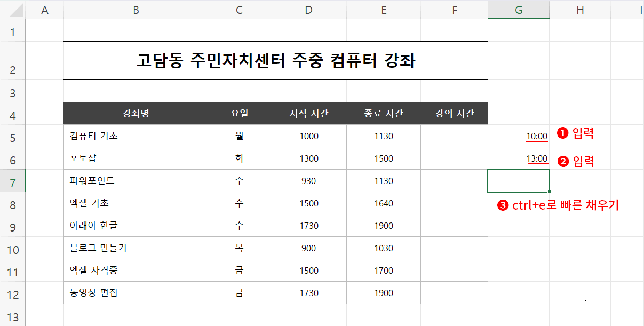The height and width of the screenshot is (326, 644).
Task: Select row 11 header
Action: pyautogui.click(x=13, y=271)
